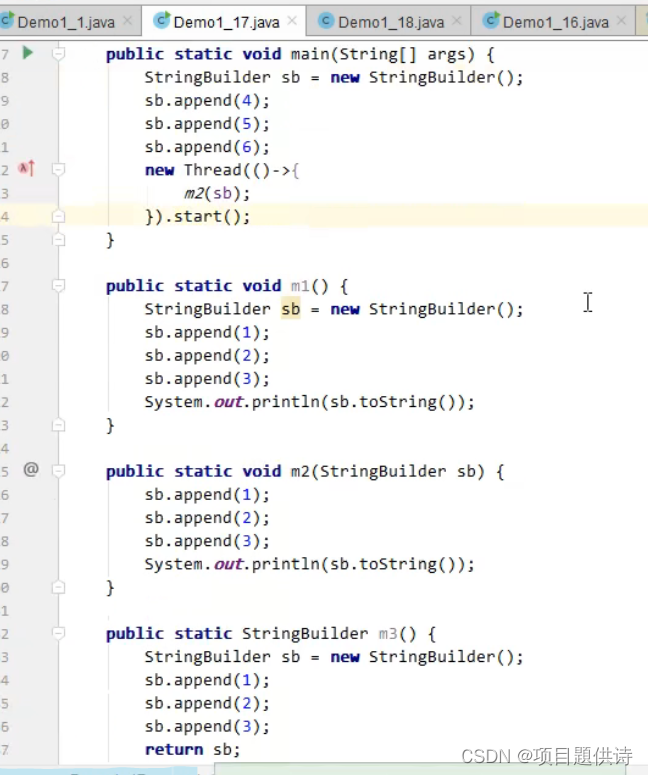Screen dimensions: 648x775
Task: Click String[] args parameter in main
Action: tap(402, 53)
